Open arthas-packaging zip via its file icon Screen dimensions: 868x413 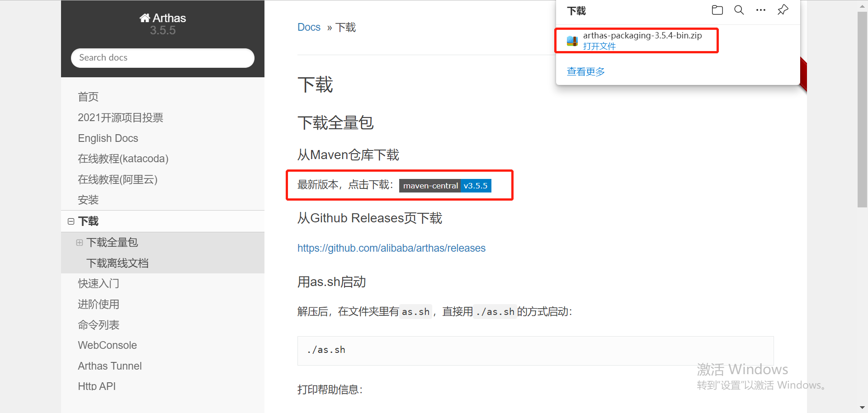pyautogui.click(x=571, y=41)
